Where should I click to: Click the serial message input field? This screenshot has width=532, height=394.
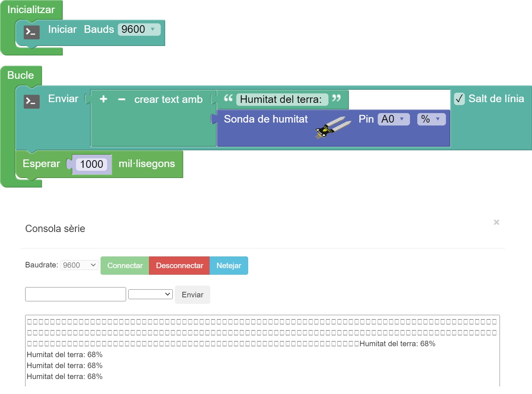click(75, 294)
